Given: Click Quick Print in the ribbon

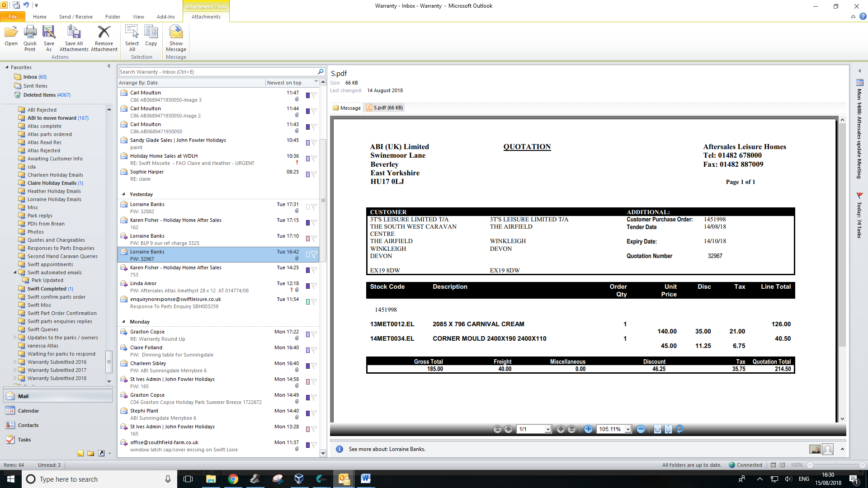Looking at the screenshot, I should tap(30, 38).
